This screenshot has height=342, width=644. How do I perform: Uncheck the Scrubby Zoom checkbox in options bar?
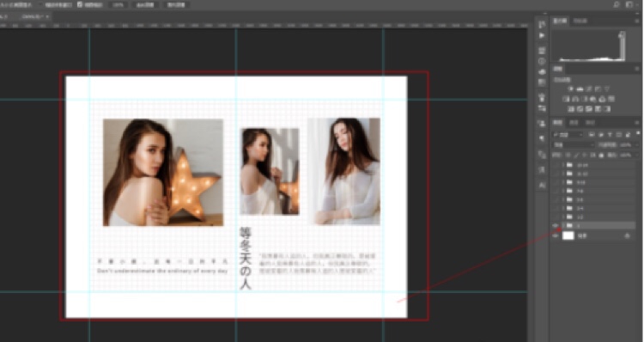(x=80, y=5)
